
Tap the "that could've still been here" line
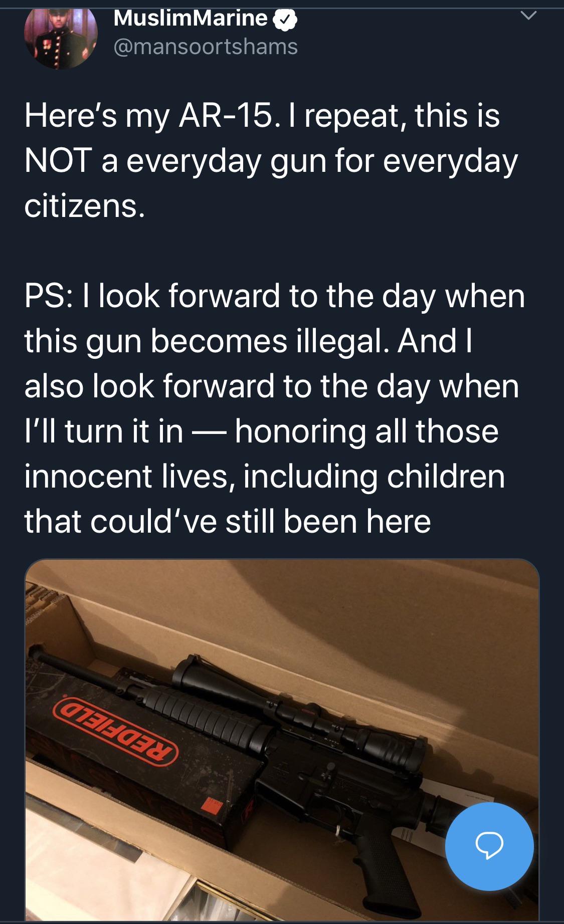(228, 521)
